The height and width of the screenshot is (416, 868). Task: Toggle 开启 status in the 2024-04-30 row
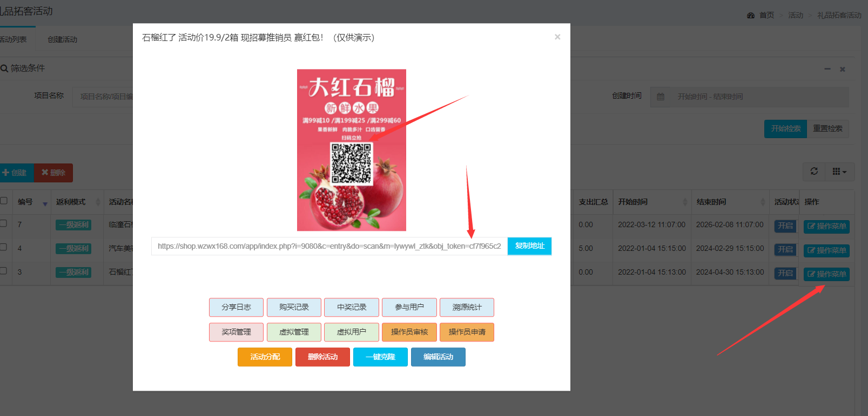tap(785, 274)
